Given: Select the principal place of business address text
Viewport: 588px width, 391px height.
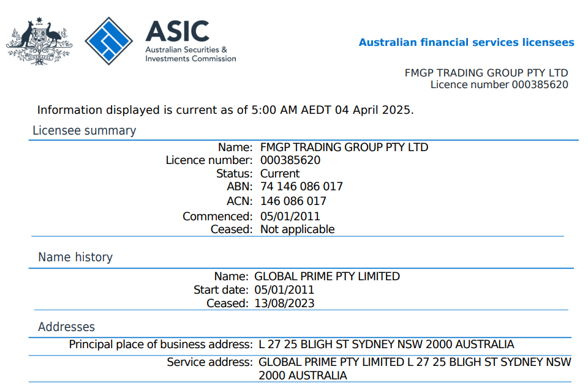Looking at the screenshot, I should (x=386, y=344).
